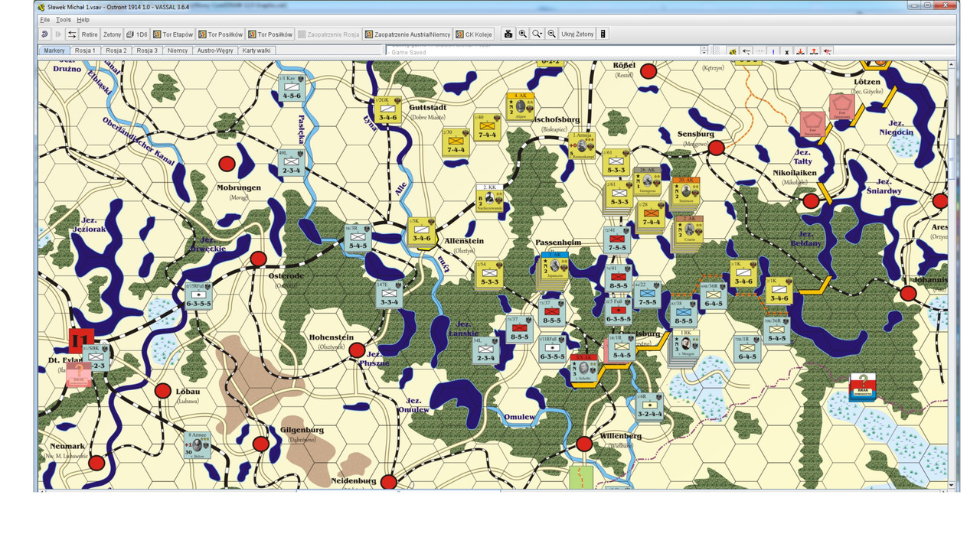Click the zoom in magnifier

click(x=523, y=34)
